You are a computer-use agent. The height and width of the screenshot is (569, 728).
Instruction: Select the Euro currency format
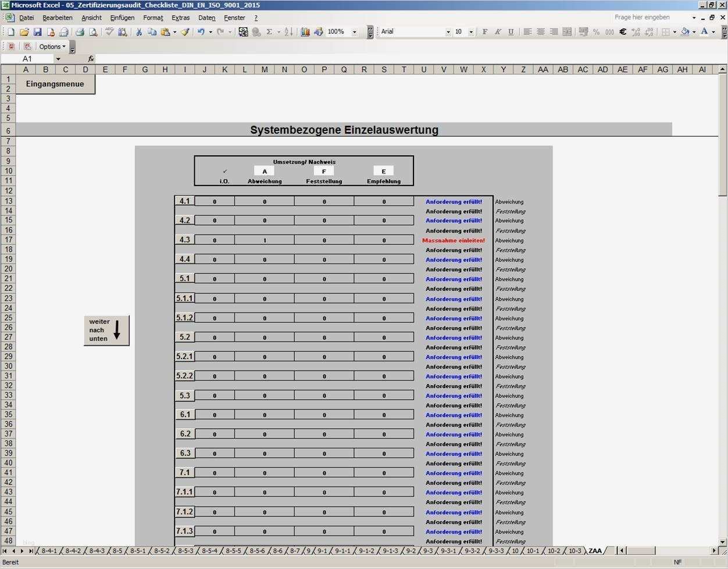[622, 32]
